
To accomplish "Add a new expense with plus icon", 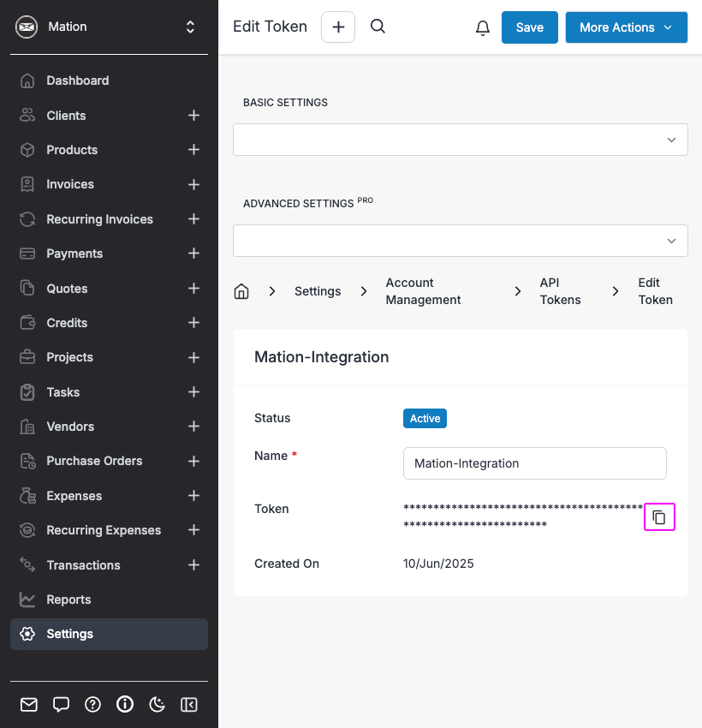I will coord(194,496).
